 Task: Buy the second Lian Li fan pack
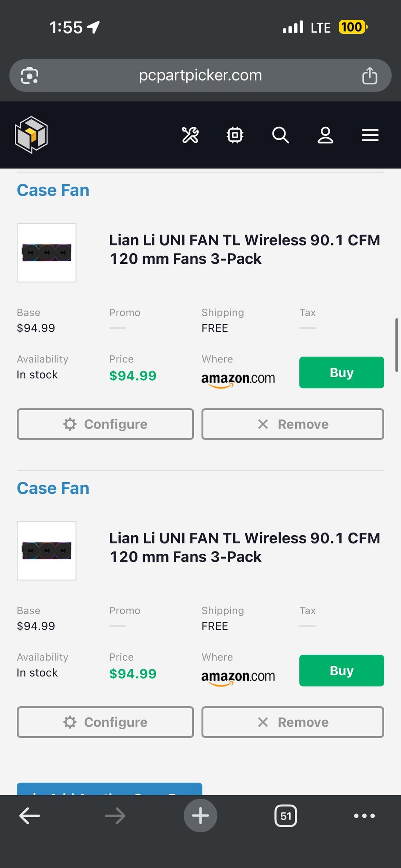click(342, 671)
